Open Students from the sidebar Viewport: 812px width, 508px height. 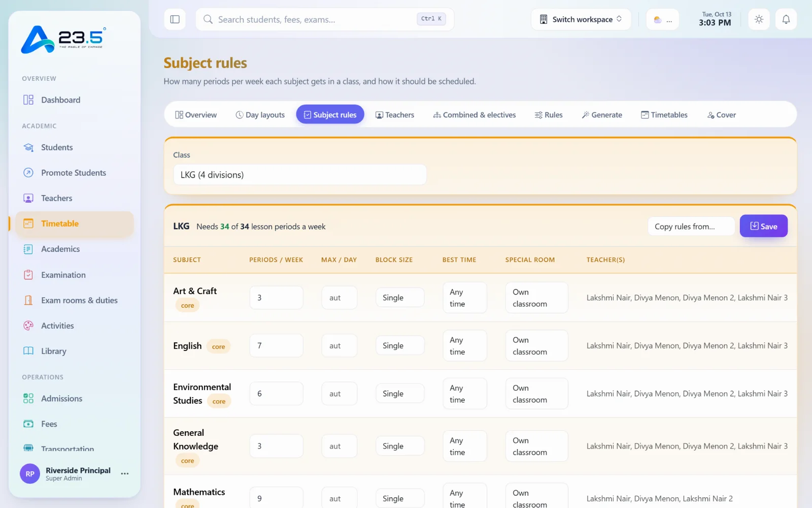click(75, 147)
